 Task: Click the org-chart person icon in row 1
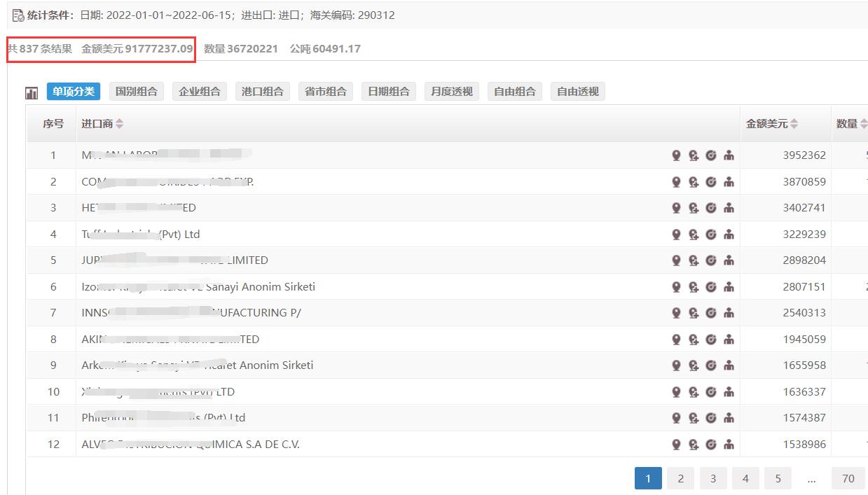pyautogui.click(x=729, y=155)
